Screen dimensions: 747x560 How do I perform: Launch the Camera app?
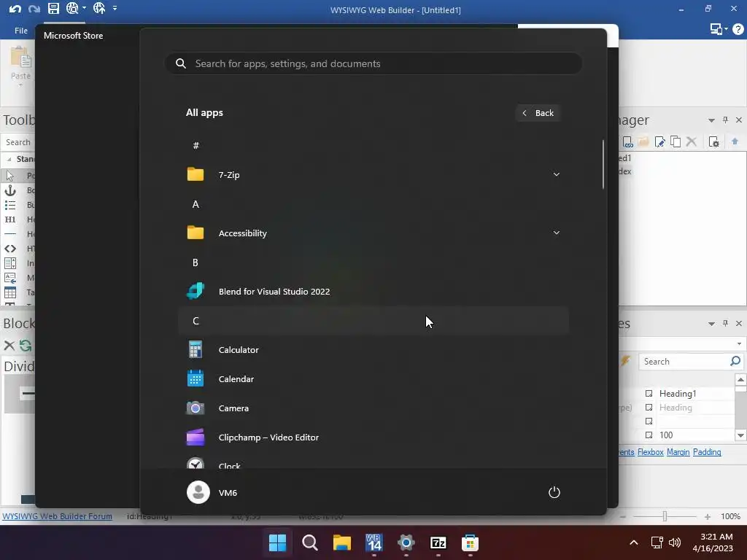(x=373, y=408)
